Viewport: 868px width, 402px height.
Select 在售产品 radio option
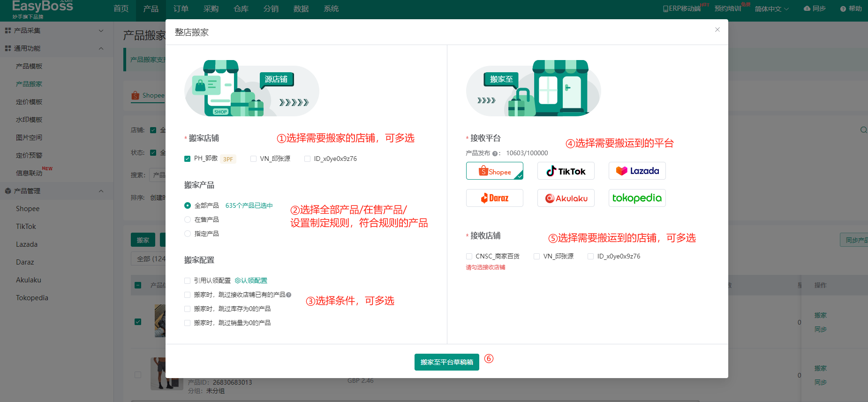point(188,220)
